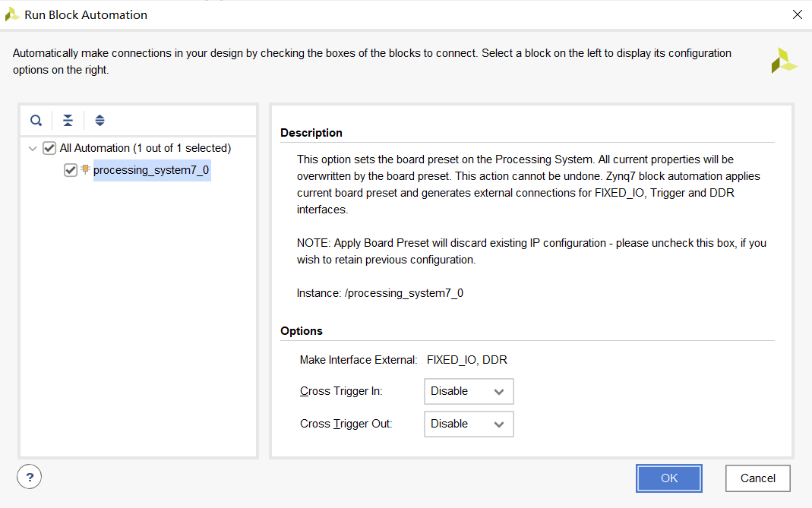Select the All Automation tree entry
This screenshot has height=508, width=812.
(145, 148)
